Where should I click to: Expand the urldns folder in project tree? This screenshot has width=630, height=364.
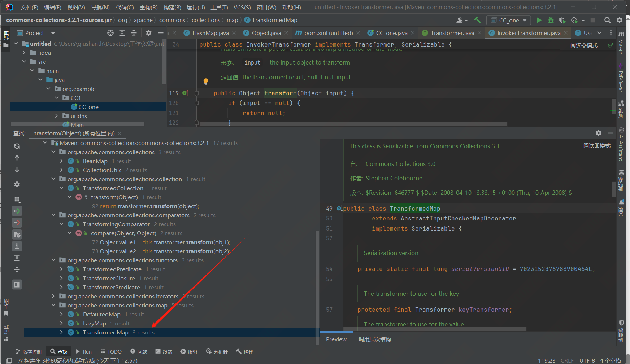56,116
